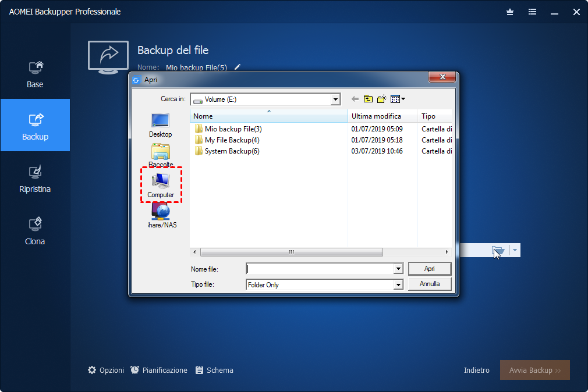Viewport: 588px width, 392px height.
Task: Go to the Clona sidebar tab
Action: click(x=35, y=231)
